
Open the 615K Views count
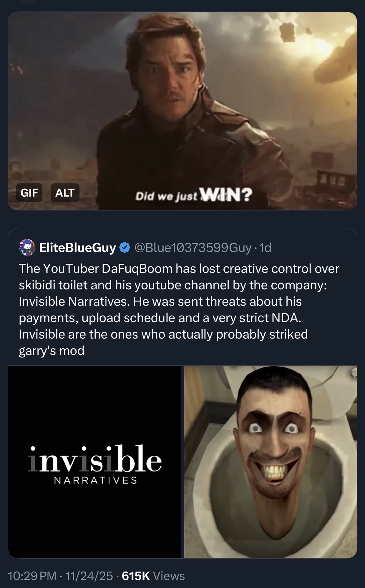pos(153,576)
